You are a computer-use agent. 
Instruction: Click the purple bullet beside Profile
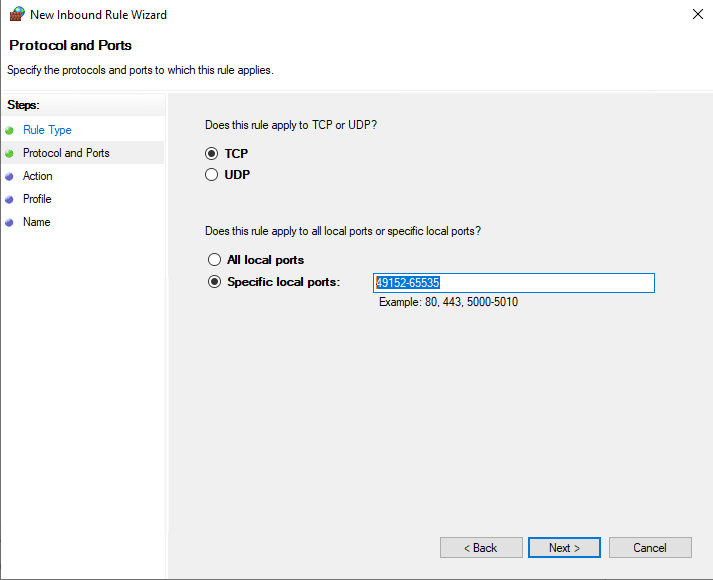point(9,200)
